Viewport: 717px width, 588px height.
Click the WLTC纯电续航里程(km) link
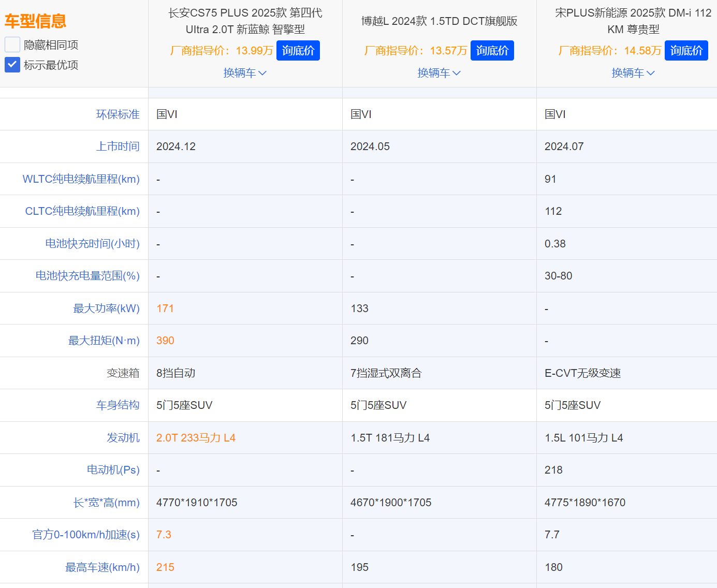click(81, 179)
